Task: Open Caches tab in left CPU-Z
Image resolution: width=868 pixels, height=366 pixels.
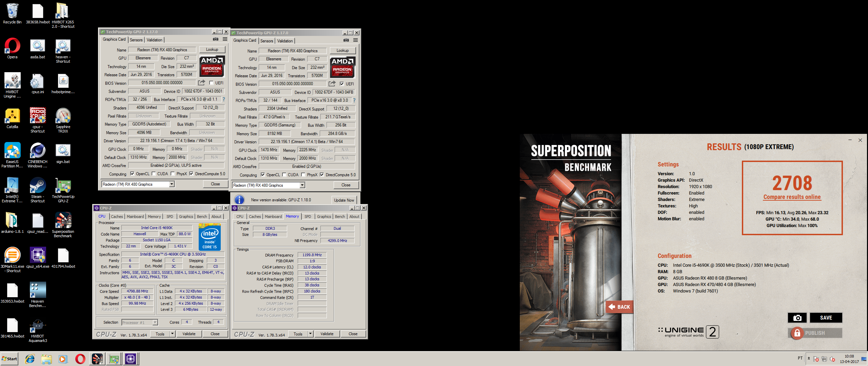Action: pos(117,217)
